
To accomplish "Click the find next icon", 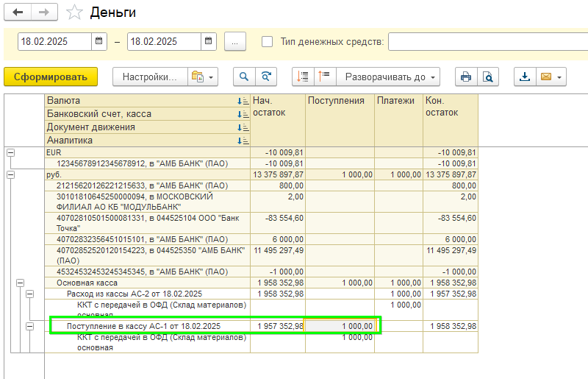I will (266, 77).
